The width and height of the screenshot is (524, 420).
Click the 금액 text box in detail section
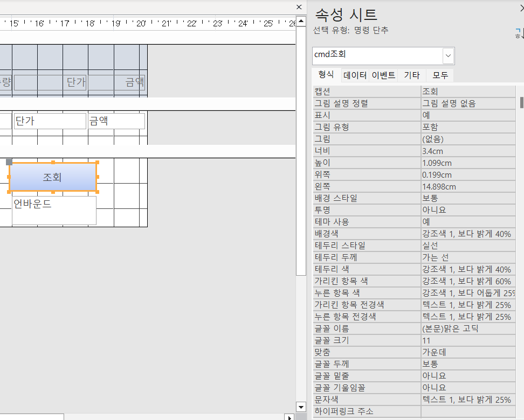pyautogui.click(x=116, y=121)
